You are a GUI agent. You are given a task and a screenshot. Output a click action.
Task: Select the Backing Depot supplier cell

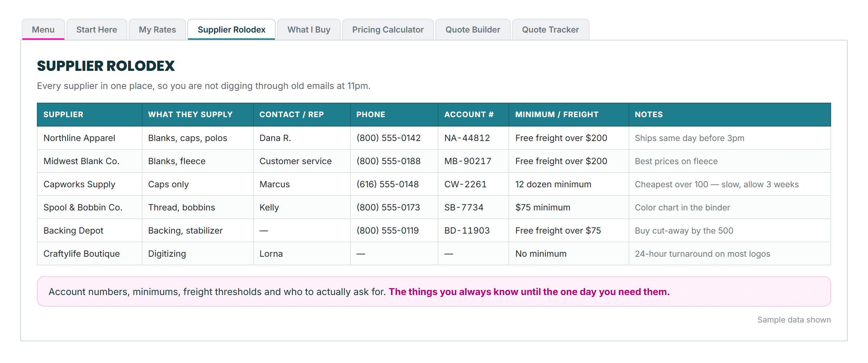pyautogui.click(x=90, y=231)
